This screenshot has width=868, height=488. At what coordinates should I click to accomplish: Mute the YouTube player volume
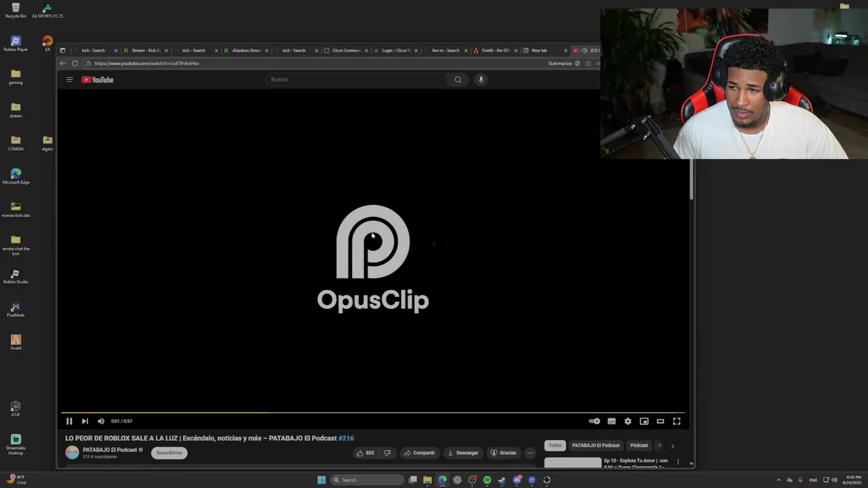[x=101, y=421]
